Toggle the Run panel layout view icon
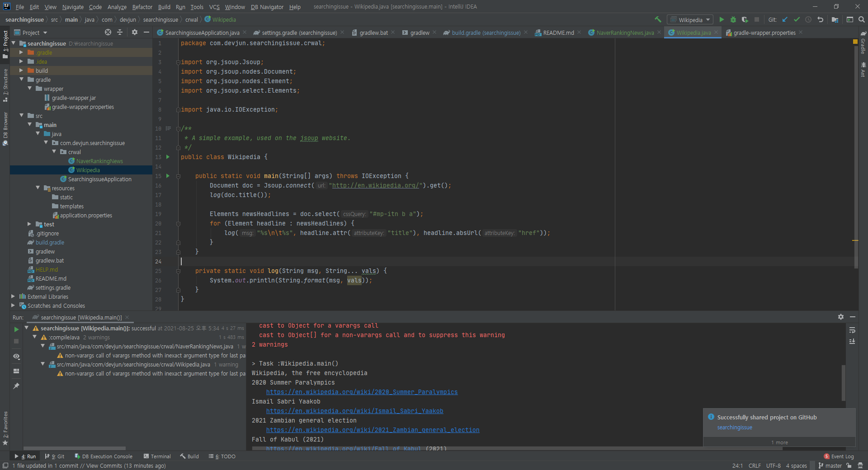The width and height of the screenshot is (868, 470). [16, 371]
